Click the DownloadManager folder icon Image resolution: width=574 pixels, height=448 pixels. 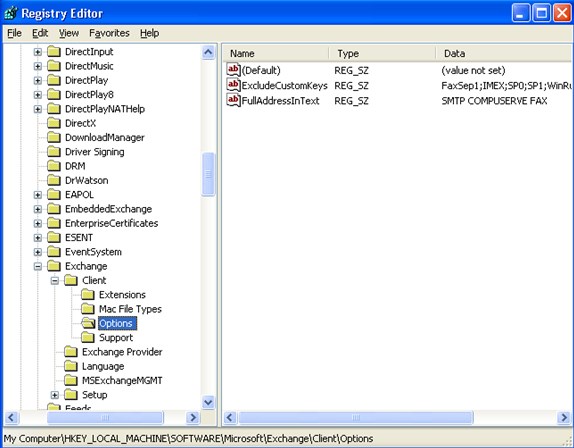coord(54,137)
